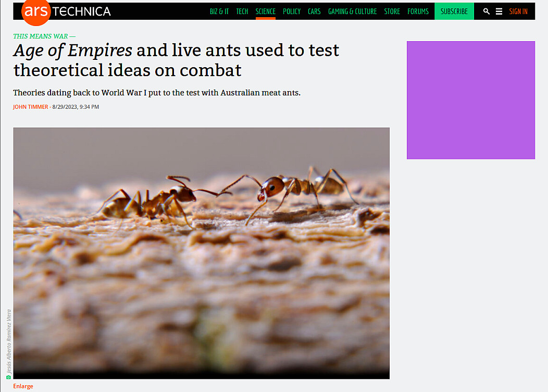Click the 'This Means War' category label
Screen dimensions: 548x392
[44, 36]
